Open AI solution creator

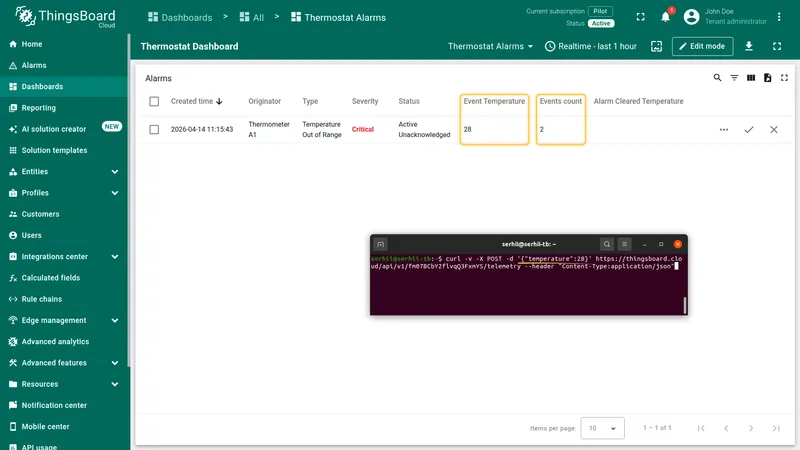pyautogui.click(x=64, y=129)
